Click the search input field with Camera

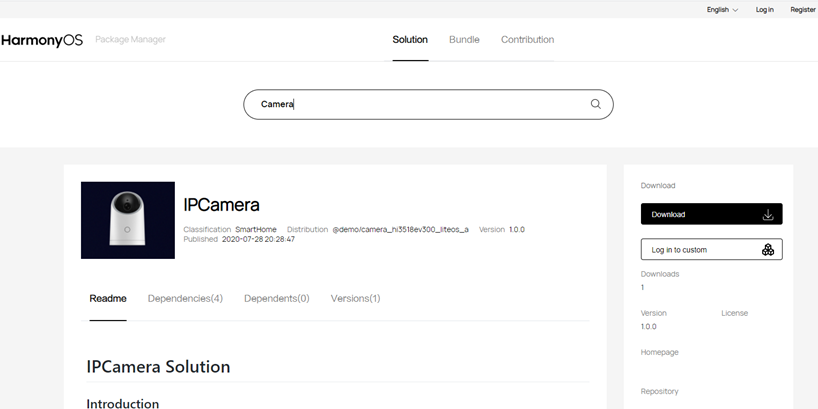pyautogui.click(x=428, y=104)
